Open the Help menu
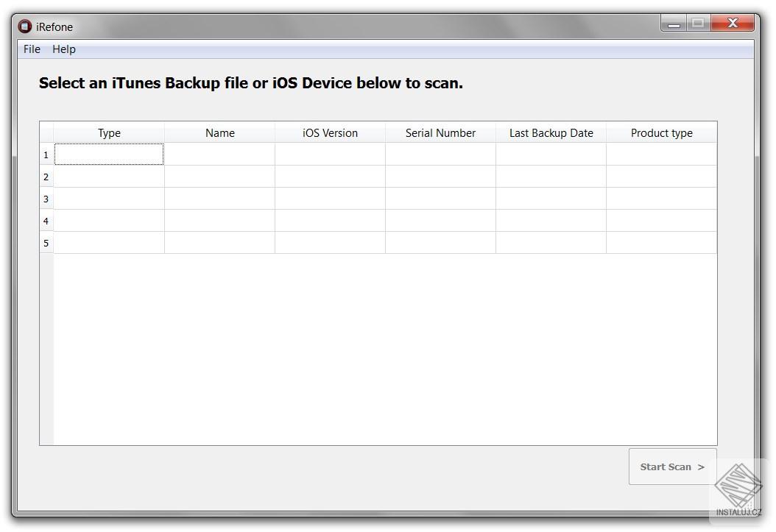 pyautogui.click(x=64, y=49)
